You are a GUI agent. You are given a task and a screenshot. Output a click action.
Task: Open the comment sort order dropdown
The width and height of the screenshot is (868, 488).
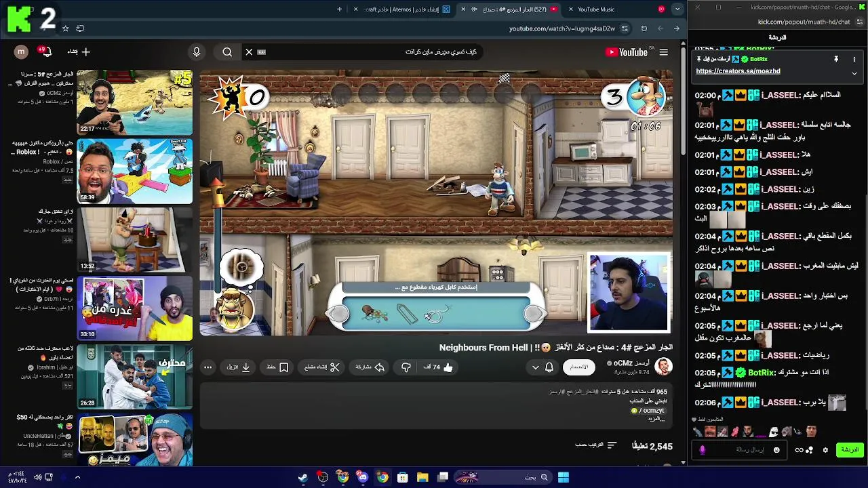(x=596, y=445)
